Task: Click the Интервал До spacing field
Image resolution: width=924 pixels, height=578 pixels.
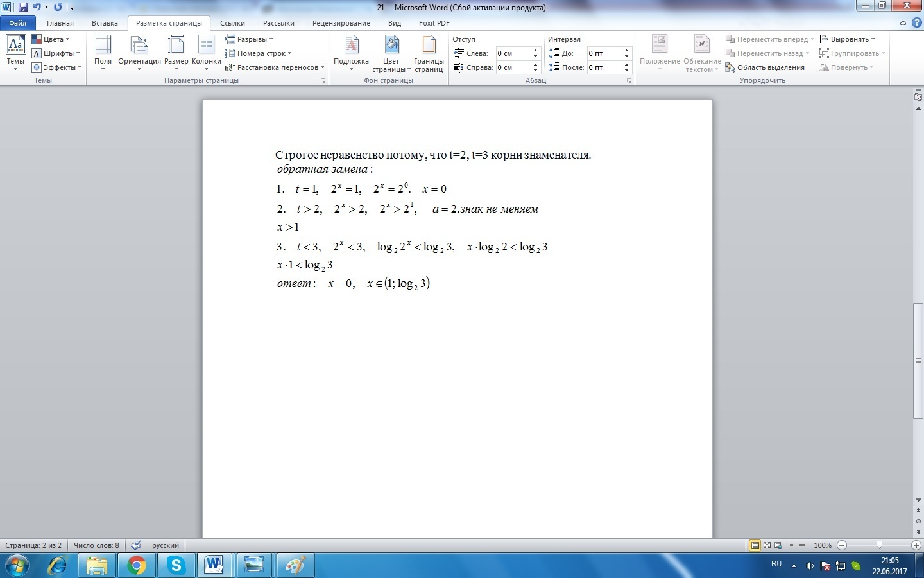Action: click(x=604, y=53)
